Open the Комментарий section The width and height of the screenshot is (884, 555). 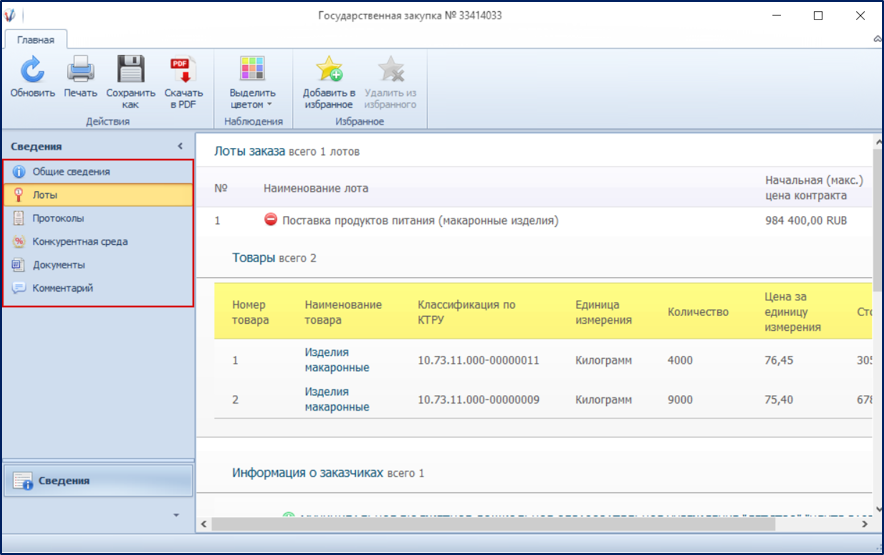[98, 288]
